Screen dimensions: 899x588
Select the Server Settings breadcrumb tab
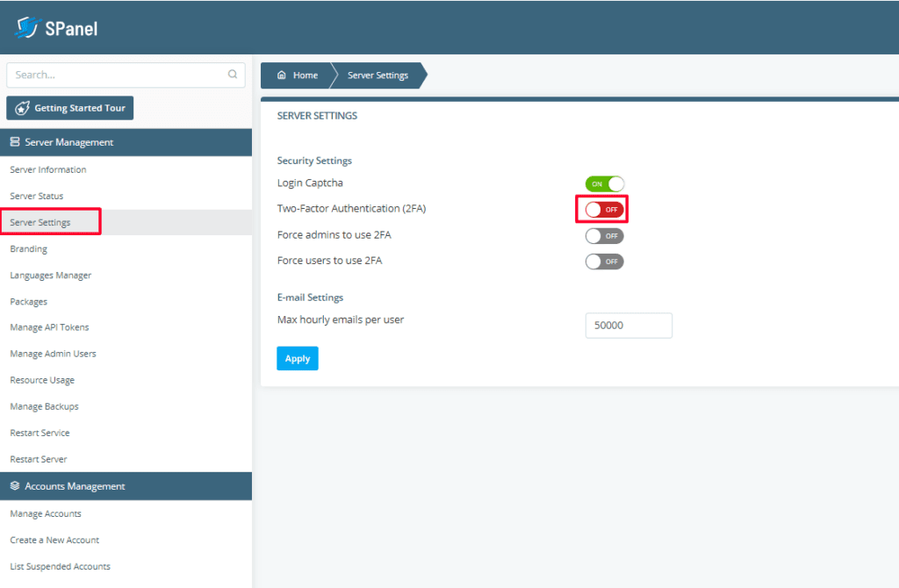(x=377, y=75)
